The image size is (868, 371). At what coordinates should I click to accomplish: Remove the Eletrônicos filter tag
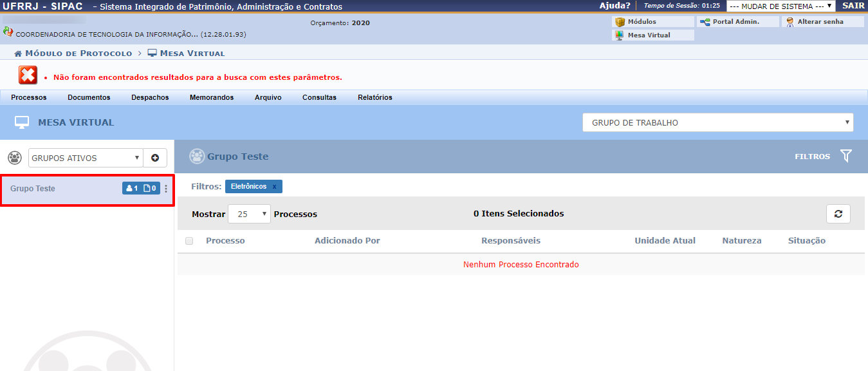click(274, 186)
